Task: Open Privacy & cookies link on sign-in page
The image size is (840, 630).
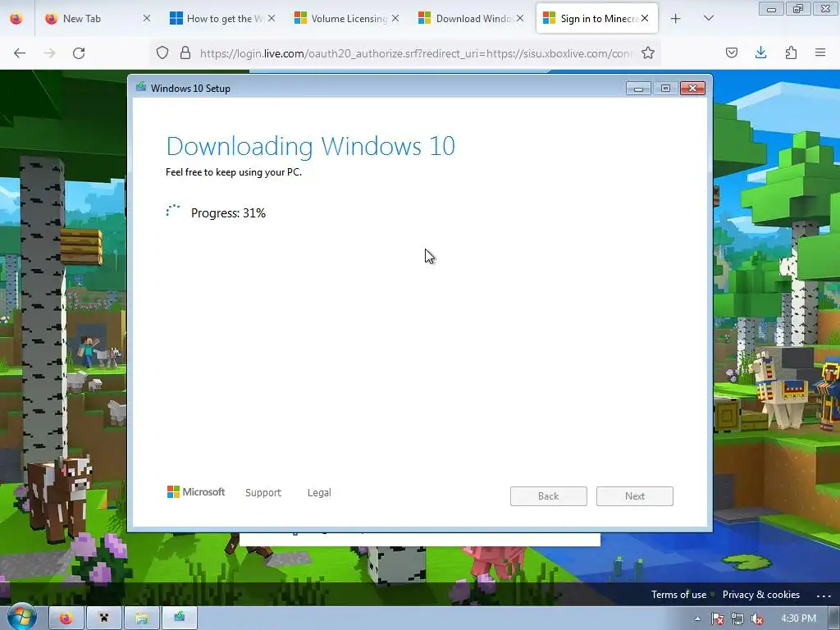Action: coord(760,595)
